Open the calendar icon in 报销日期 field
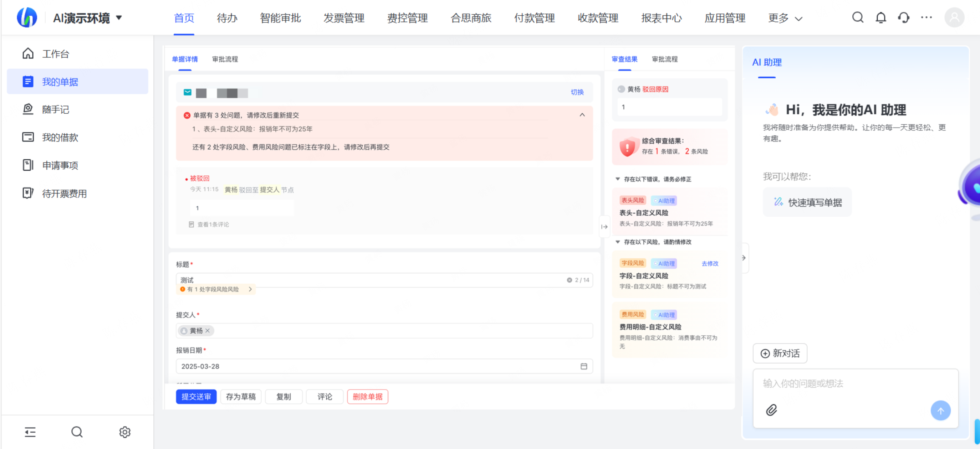The height and width of the screenshot is (449, 980). coord(583,366)
